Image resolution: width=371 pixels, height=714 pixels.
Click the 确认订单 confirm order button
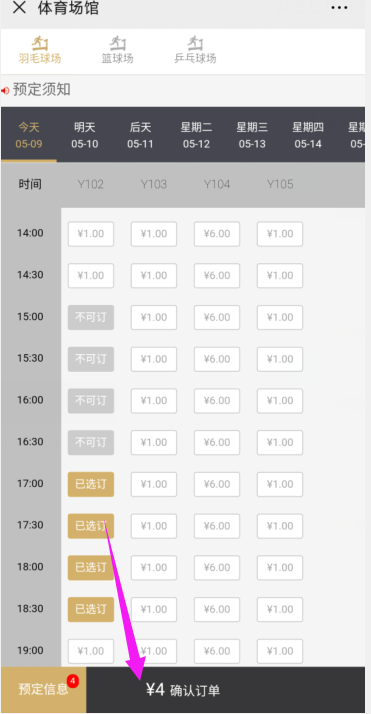point(195,690)
